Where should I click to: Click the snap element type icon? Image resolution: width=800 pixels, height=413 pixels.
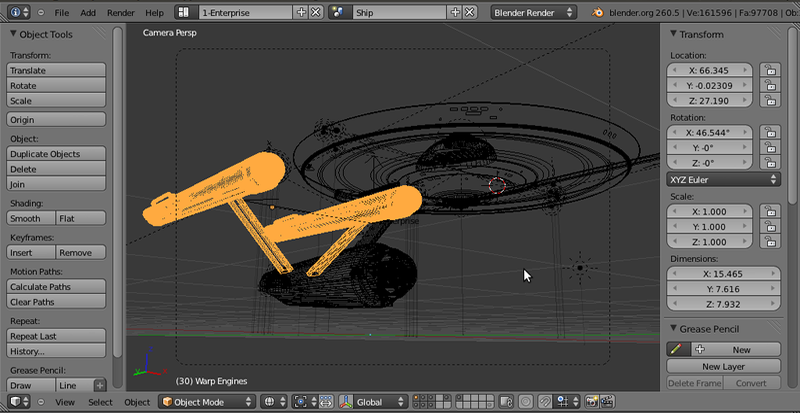coord(567,402)
